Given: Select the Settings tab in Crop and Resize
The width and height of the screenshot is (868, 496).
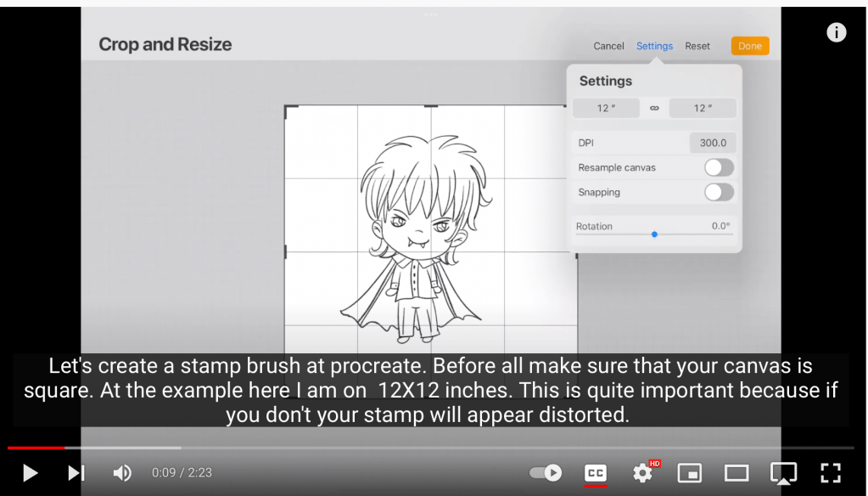Looking at the screenshot, I should 653,46.
